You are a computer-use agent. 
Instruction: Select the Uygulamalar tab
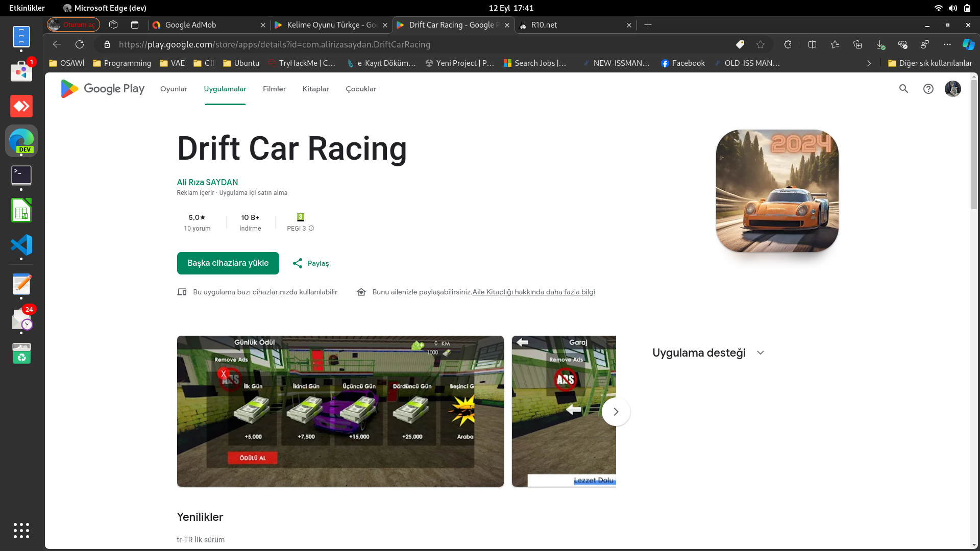pos(225,89)
